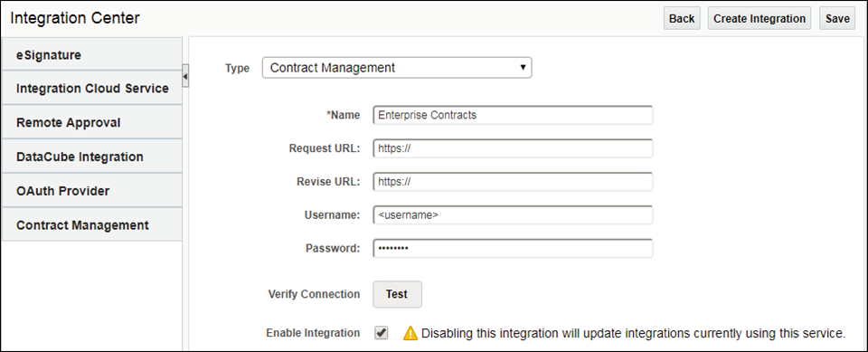Switch to Remote Approval tab

point(92,122)
